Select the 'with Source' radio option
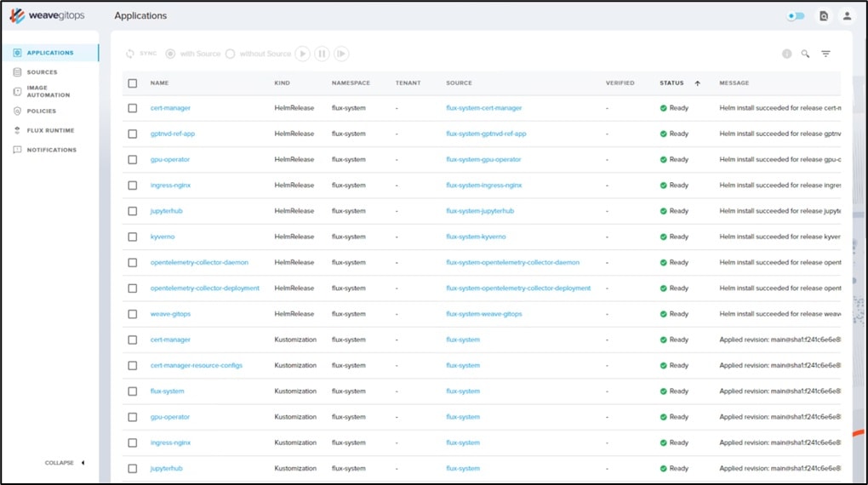 tap(170, 54)
